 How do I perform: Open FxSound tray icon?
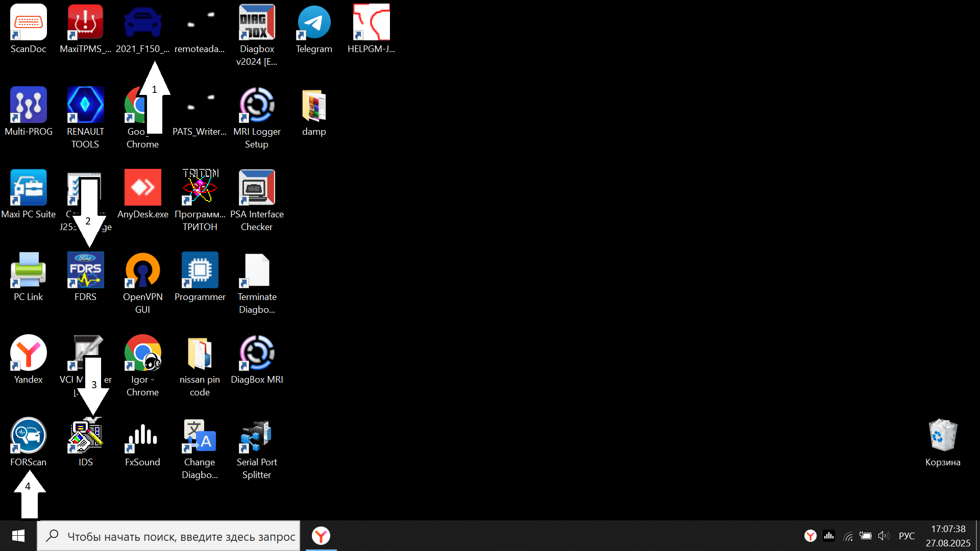point(829,536)
